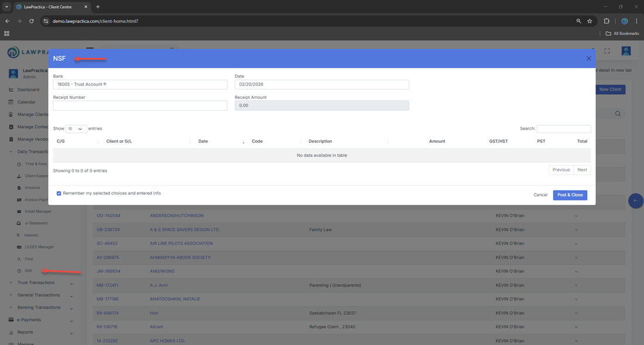Click the Dashboard sidebar icon
Screen dimensions: 644x345
11,89
